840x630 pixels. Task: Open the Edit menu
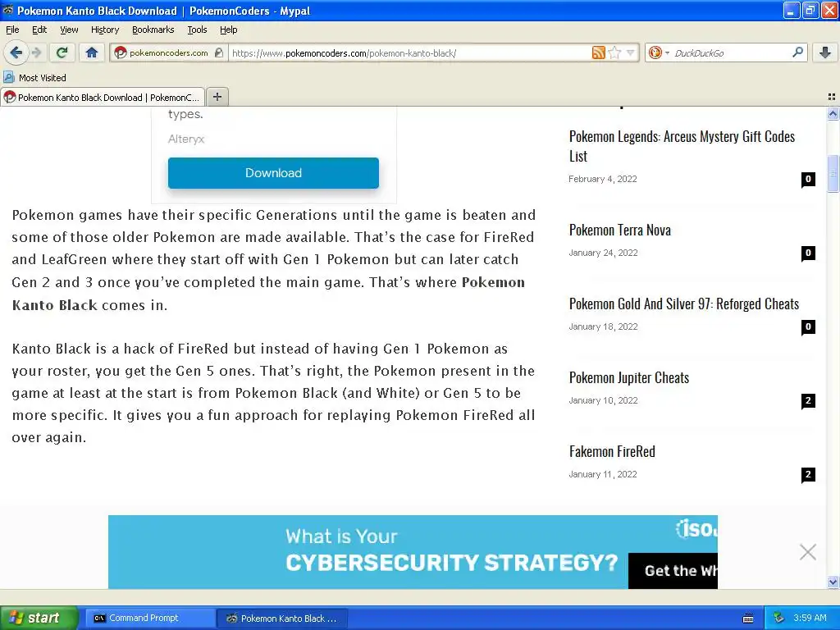tap(39, 30)
